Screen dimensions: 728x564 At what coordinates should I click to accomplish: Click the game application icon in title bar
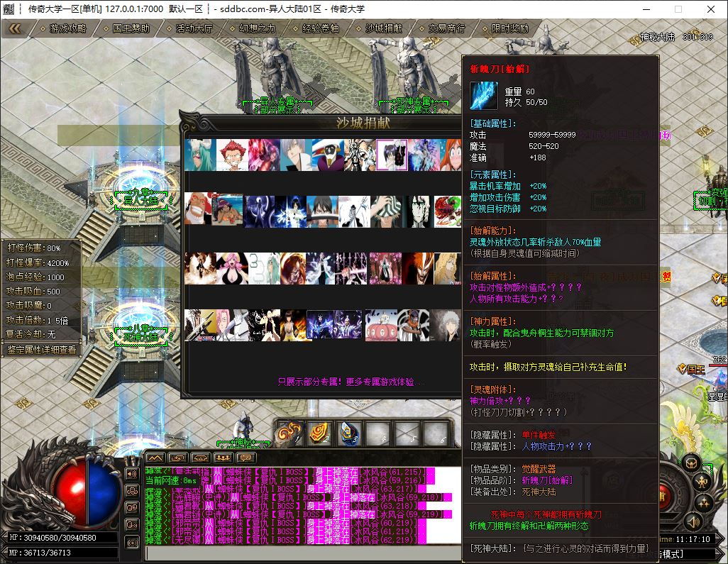(9, 9)
